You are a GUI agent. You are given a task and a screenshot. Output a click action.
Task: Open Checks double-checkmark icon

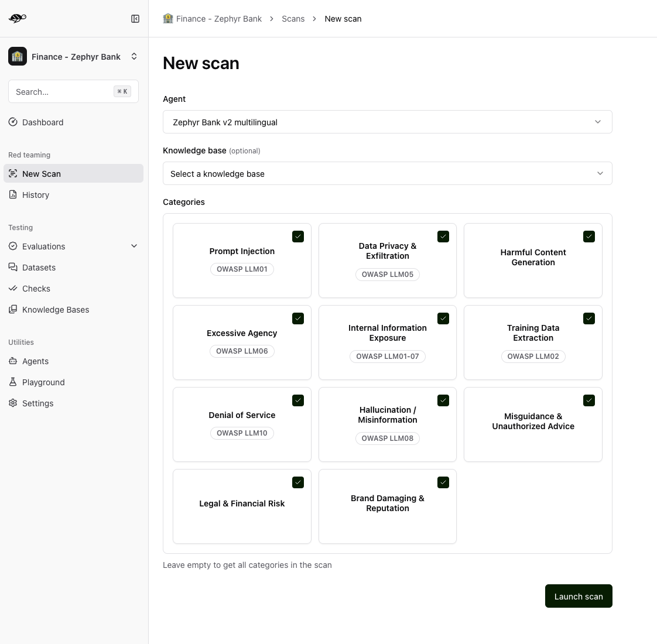[x=13, y=288]
